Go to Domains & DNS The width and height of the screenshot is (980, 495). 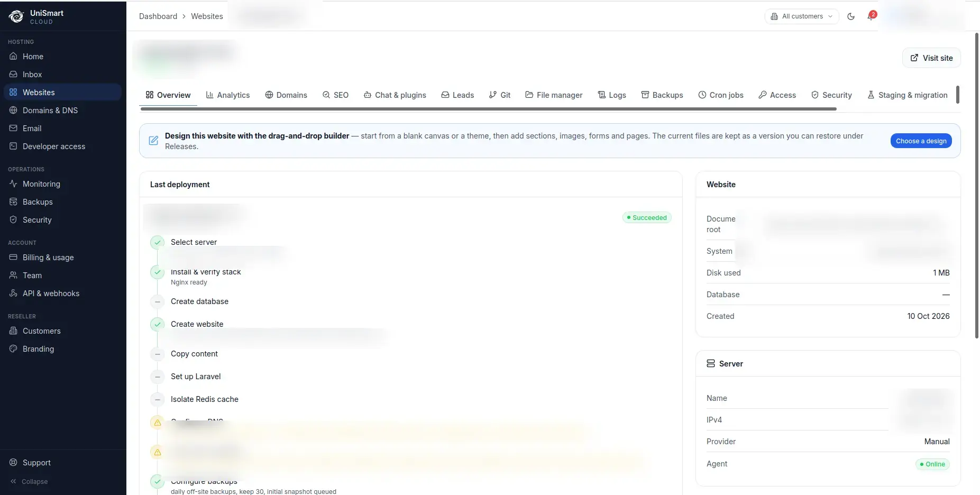coord(63,111)
